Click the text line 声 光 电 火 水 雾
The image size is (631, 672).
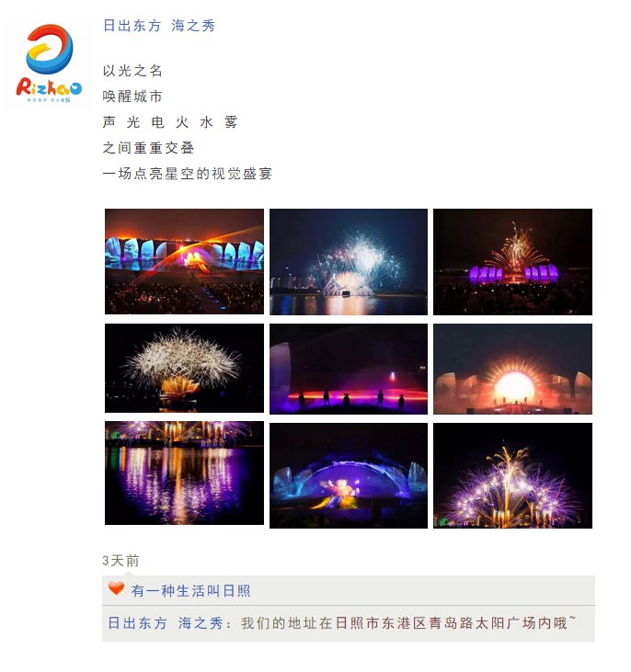tap(170, 121)
